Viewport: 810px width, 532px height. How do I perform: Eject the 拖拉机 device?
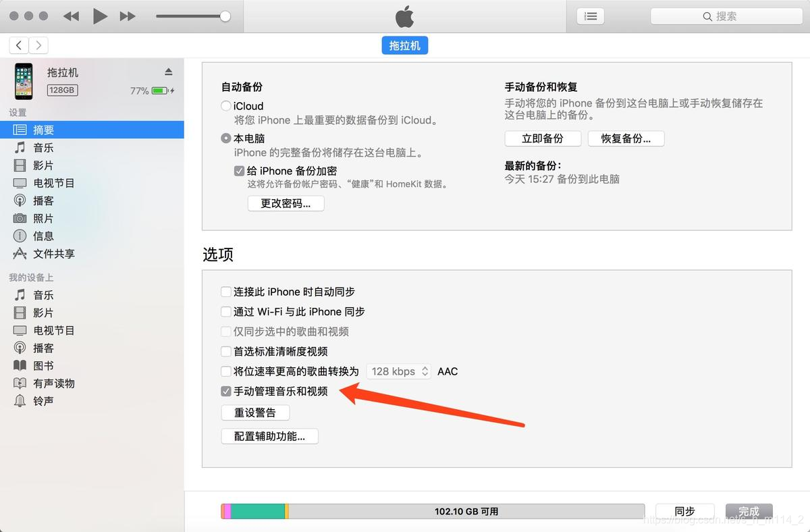coord(168,72)
